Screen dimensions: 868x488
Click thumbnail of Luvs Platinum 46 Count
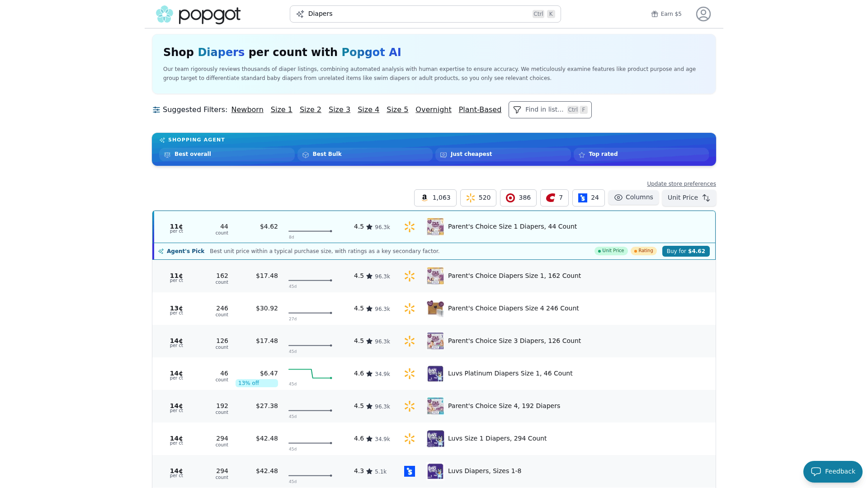coord(435,374)
